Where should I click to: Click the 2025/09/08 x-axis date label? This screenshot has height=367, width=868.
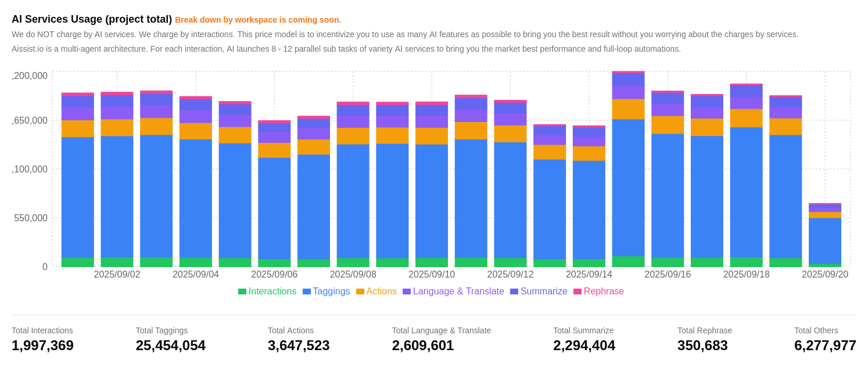[353, 275]
